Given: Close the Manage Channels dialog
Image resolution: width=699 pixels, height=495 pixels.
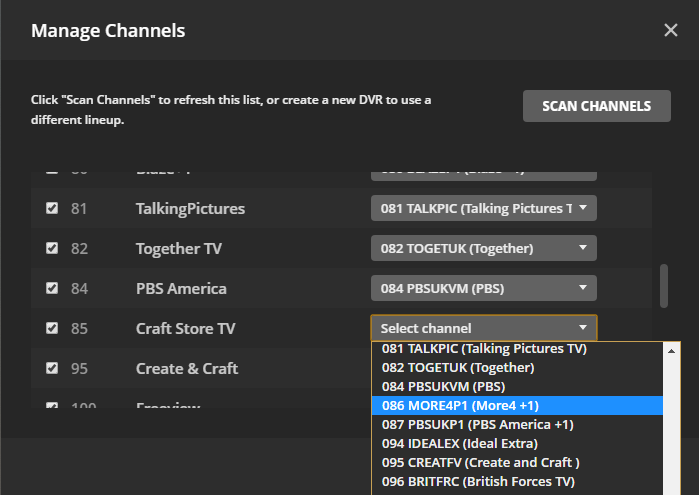Looking at the screenshot, I should tap(670, 30).
